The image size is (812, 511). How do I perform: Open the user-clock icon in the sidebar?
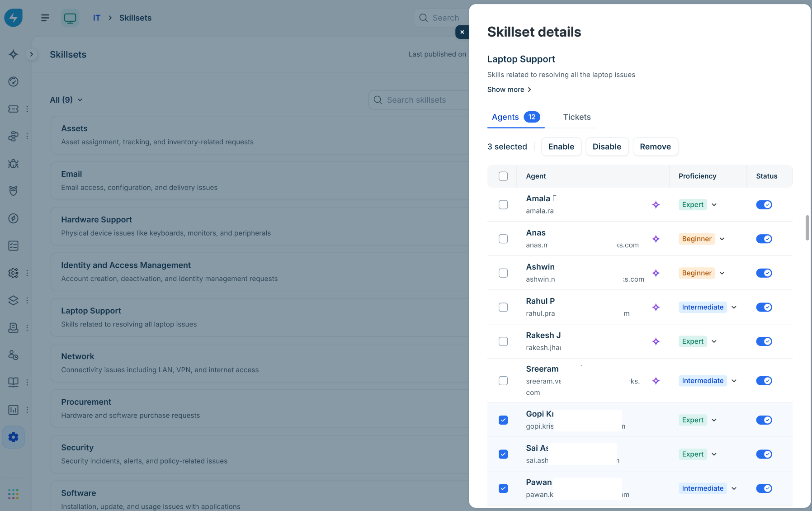click(14, 355)
